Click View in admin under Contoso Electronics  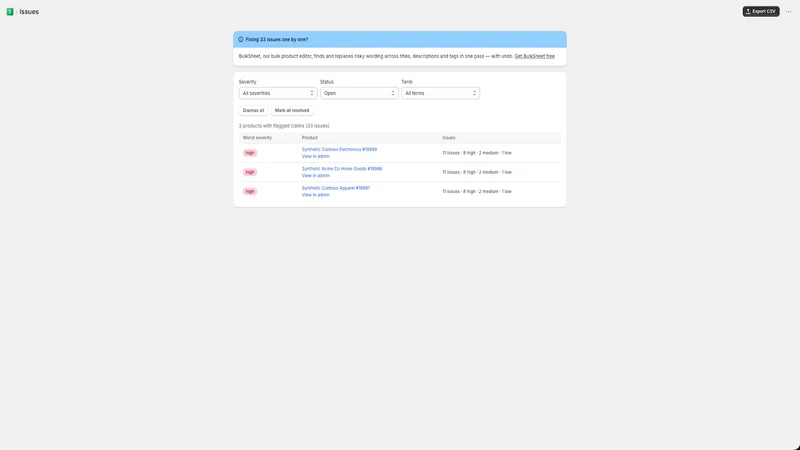coord(315,157)
